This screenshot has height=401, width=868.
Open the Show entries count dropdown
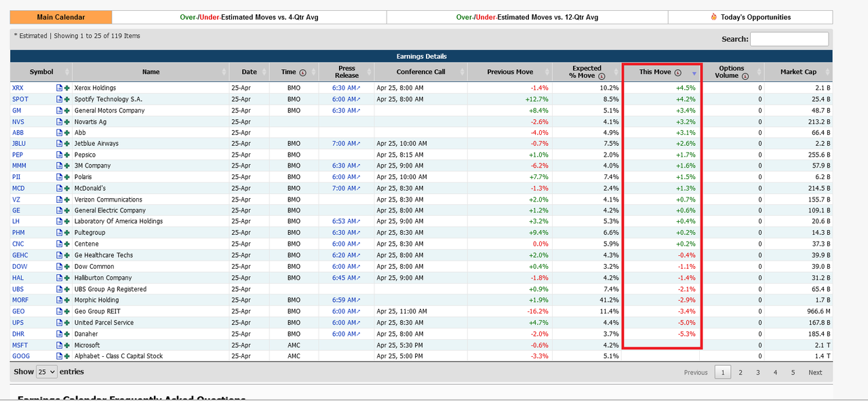tap(46, 372)
